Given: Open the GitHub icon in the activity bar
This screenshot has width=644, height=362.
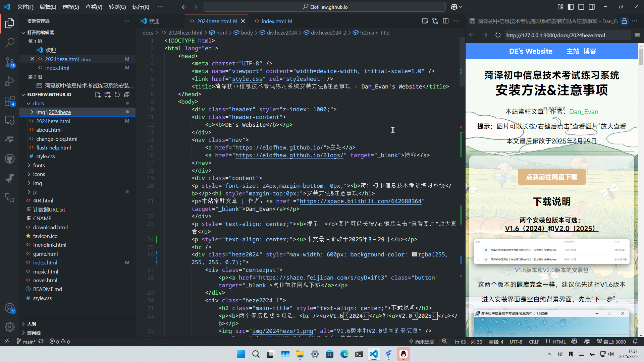Looking at the screenshot, I should (x=10, y=159).
